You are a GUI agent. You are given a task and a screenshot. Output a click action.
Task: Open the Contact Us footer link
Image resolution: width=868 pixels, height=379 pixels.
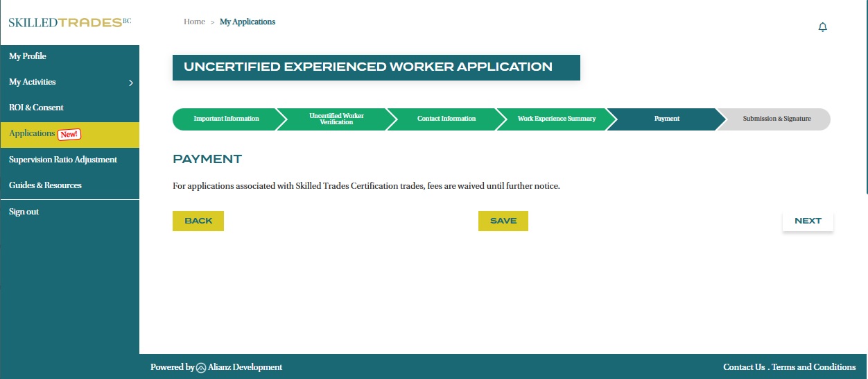[744, 367]
